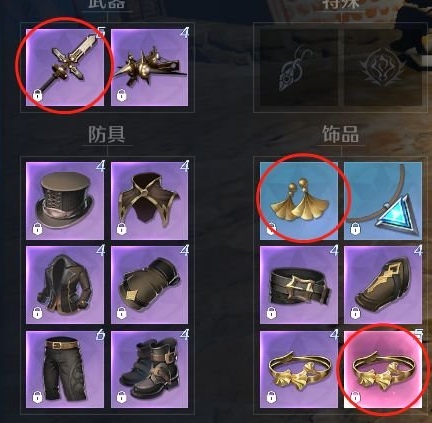Select the spiked crossbow weapon slot
432x423 pixels.
150,67
